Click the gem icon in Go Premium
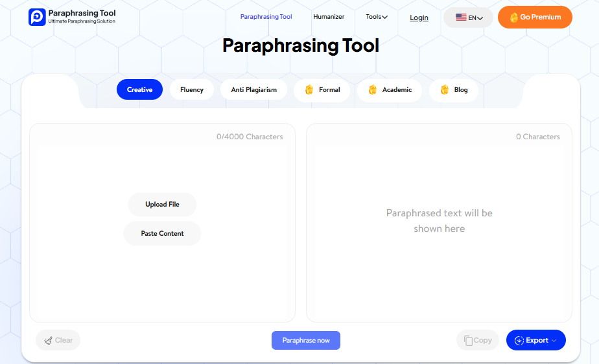 click(514, 17)
